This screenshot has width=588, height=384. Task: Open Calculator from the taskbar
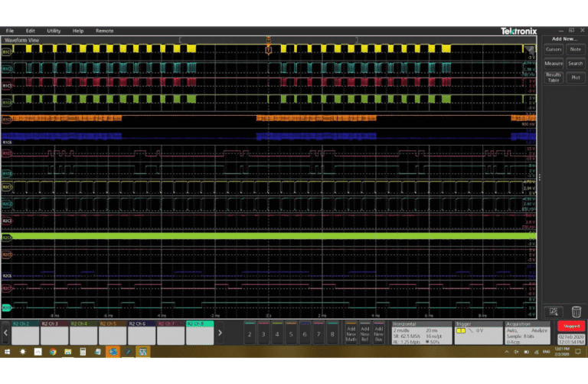[83, 352]
